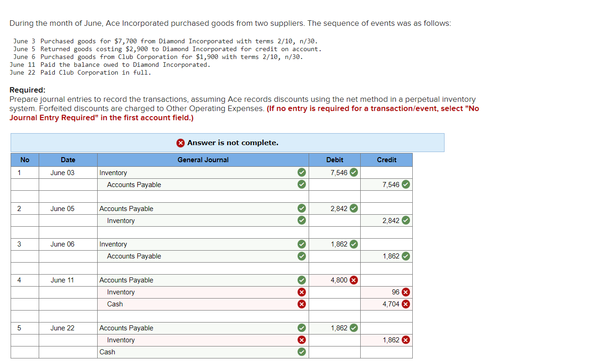609x364 pixels.
Task: Click the "Answer is not complete." message
Action: click(233, 143)
